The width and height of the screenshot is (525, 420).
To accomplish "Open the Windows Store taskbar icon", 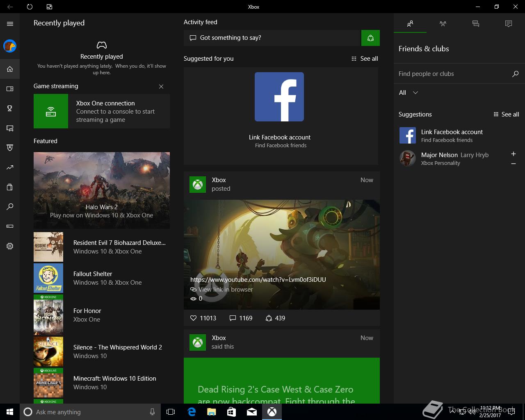I will (x=232, y=412).
